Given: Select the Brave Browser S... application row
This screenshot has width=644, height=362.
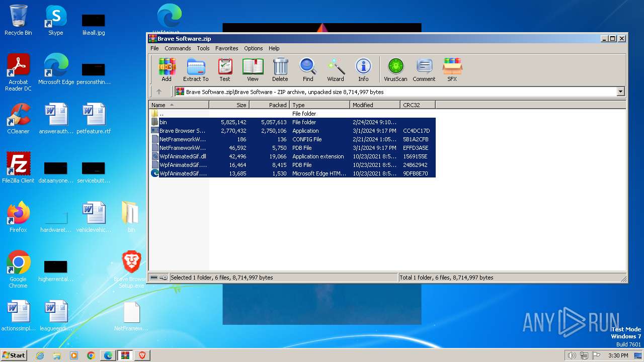Looking at the screenshot, I should pos(293,131).
